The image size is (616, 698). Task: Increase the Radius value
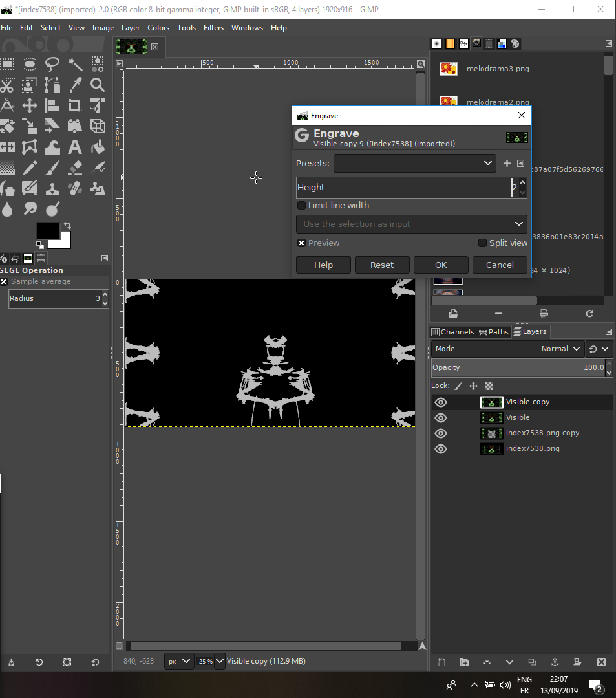tap(105, 295)
